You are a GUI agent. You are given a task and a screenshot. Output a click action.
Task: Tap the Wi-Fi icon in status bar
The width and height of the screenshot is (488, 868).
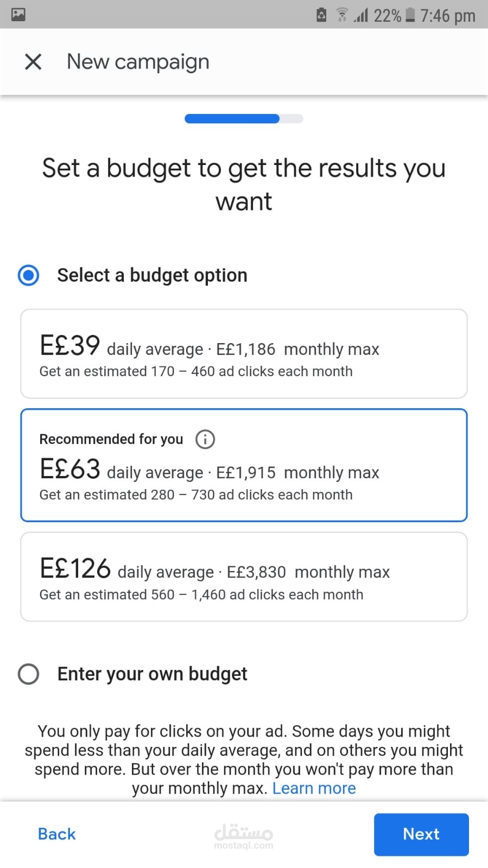point(342,15)
